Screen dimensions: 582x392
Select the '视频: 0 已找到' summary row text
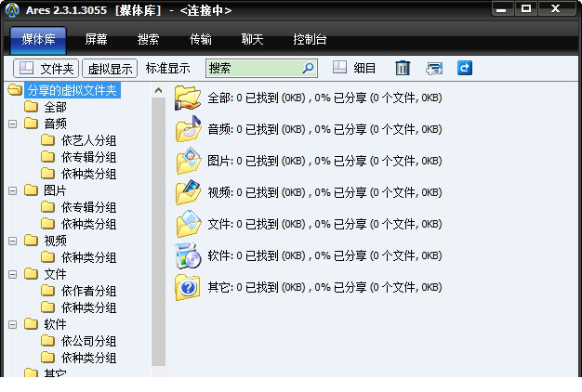(324, 192)
